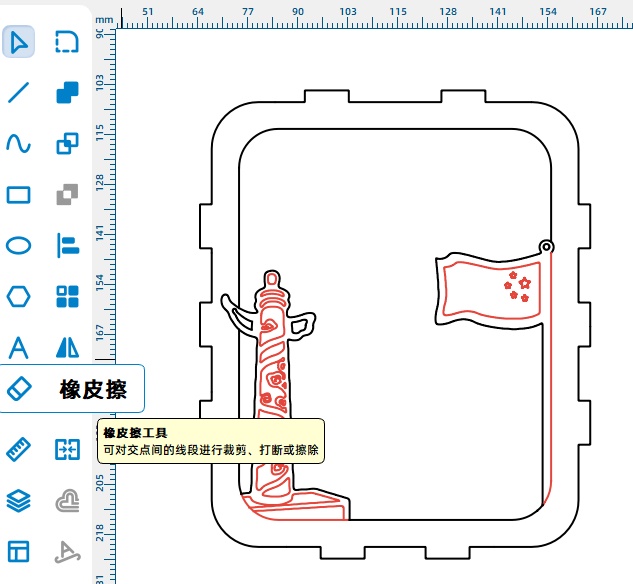Open the four-square grid array tool
This screenshot has height=584, width=633.
coord(67,297)
